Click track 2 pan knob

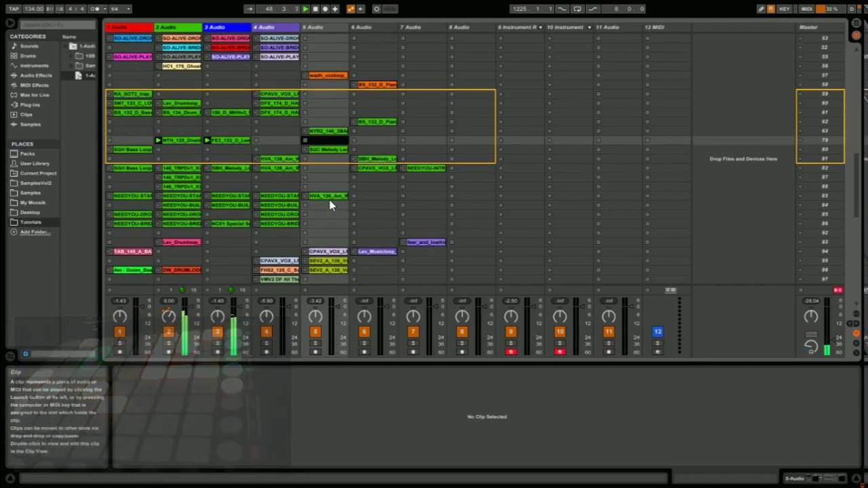tap(168, 316)
